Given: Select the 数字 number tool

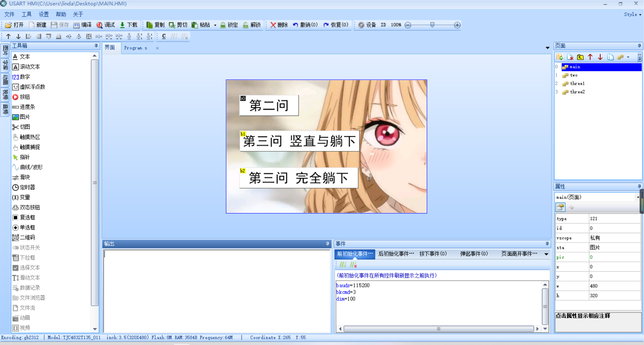Looking at the screenshot, I should click(21, 77).
